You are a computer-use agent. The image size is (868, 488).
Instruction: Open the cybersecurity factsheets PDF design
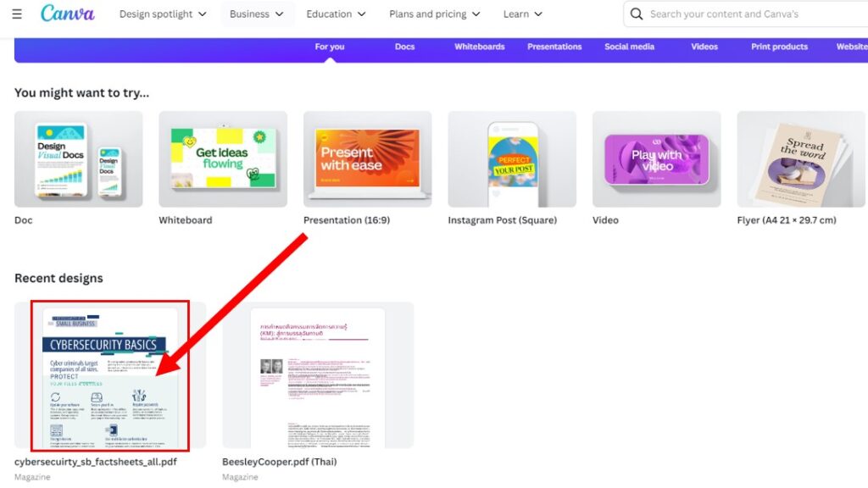coord(110,375)
